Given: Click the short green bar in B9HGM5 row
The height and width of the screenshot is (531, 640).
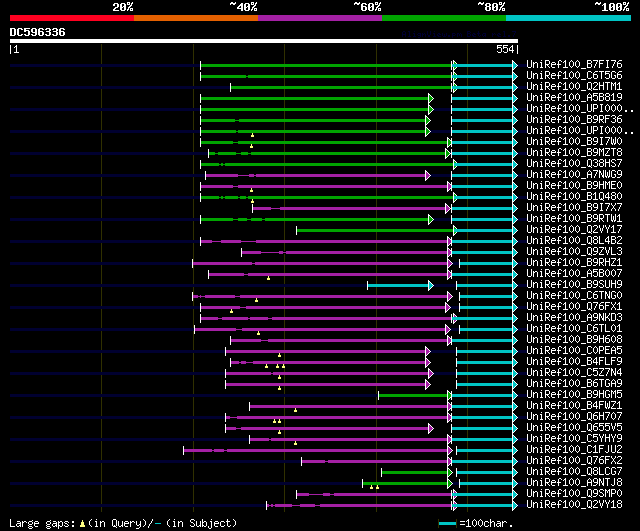Looking at the screenshot, I should [413, 395].
